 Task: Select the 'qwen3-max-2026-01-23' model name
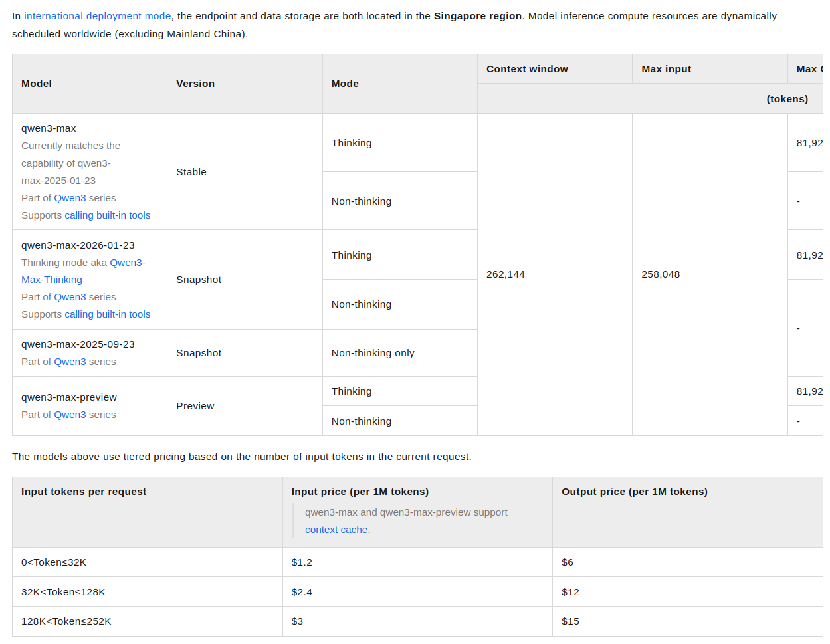pyautogui.click(x=78, y=245)
